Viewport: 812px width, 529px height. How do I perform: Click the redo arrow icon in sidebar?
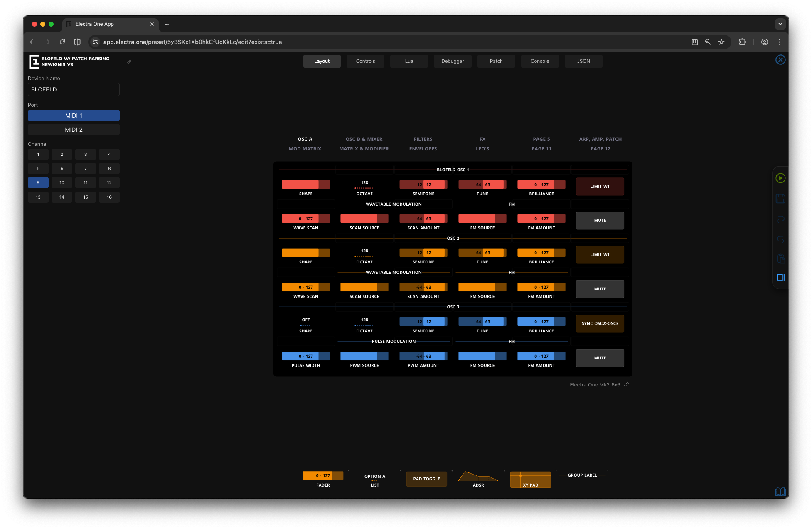[x=780, y=240]
